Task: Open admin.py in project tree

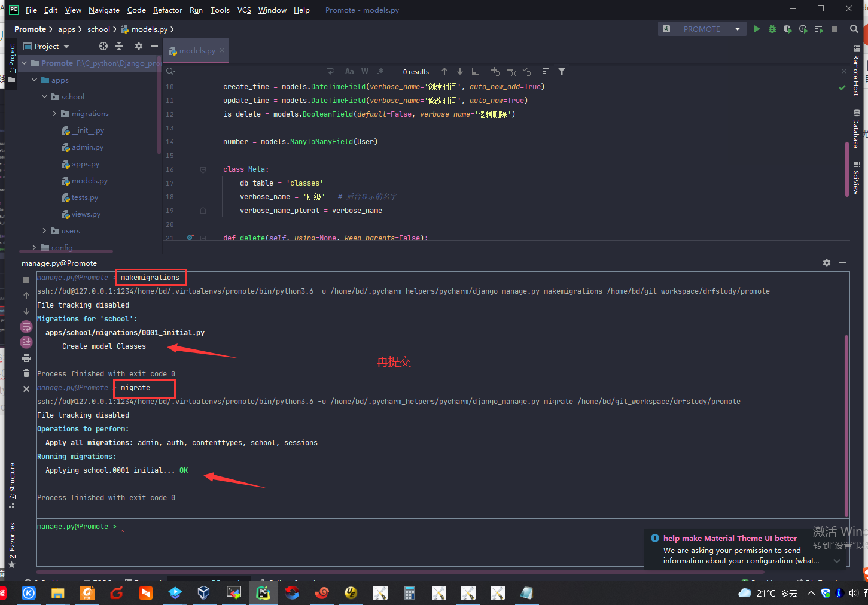Action: pyautogui.click(x=83, y=147)
